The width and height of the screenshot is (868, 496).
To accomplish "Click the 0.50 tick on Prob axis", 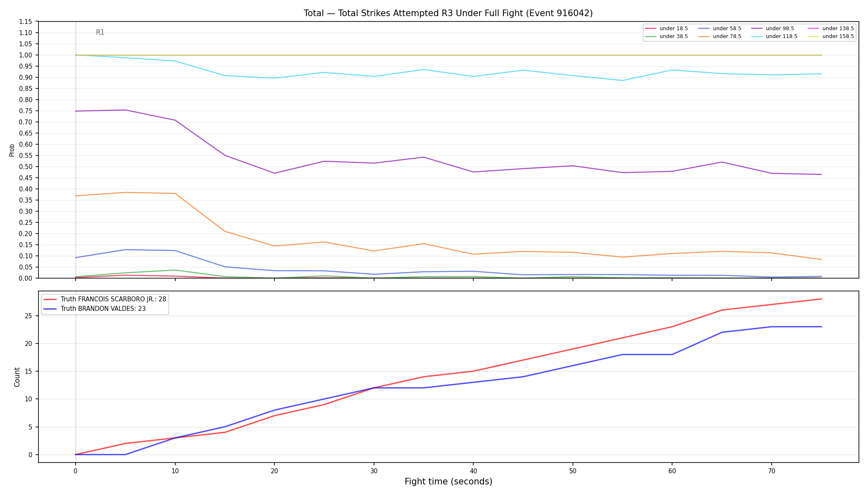I will [x=26, y=167].
